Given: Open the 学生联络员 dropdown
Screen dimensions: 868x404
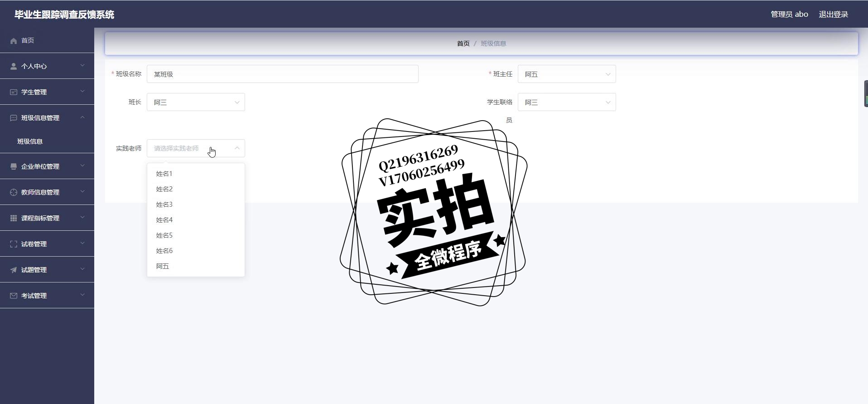Looking at the screenshot, I should click(x=567, y=102).
